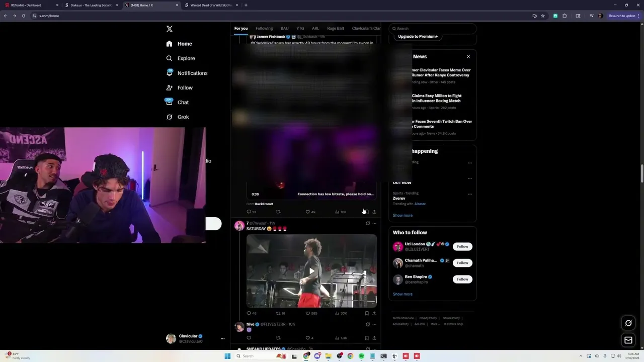The height and width of the screenshot is (362, 644).
Task: Open more options on the fiive post
Action: pyautogui.click(x=374, y=324)
